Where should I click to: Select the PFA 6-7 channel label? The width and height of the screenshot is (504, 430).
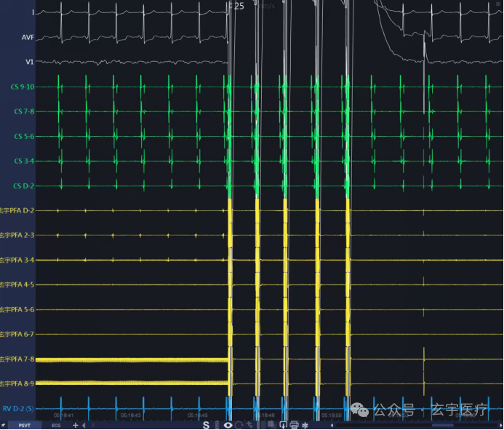17,334
